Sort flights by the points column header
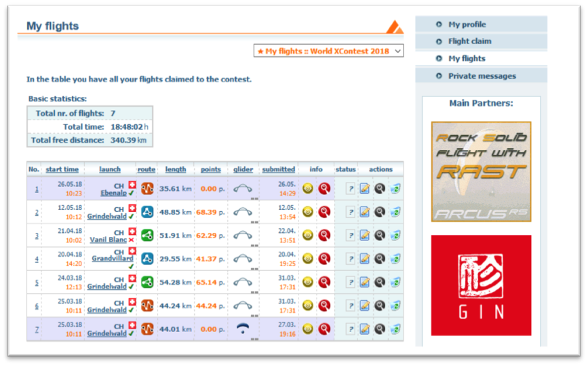Image resolution: width=588 pixels, height=366 pixels. (x=211, y=169)
